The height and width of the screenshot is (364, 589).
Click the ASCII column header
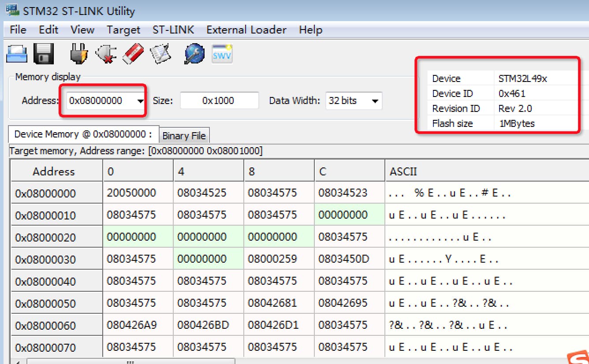click(487, 171)
